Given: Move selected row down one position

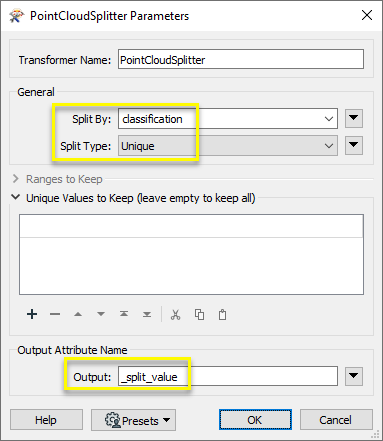Looking at the screenshot, I should [101, 314].
